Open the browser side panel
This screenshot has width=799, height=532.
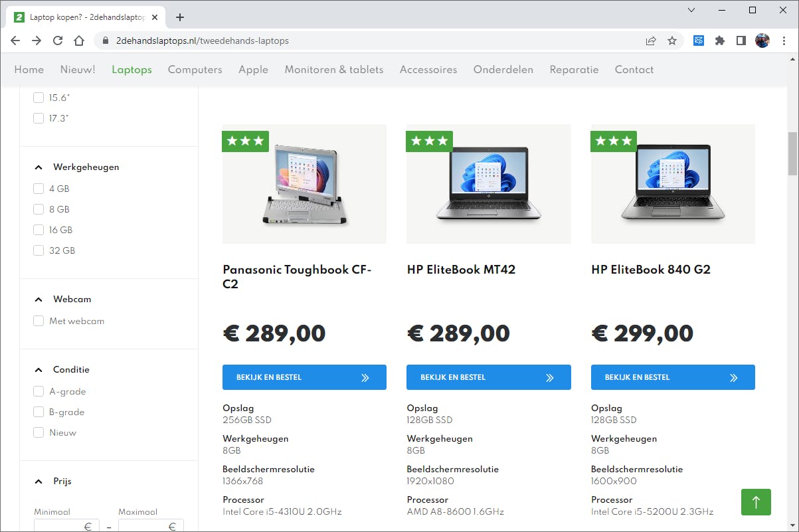pos(741,41)
